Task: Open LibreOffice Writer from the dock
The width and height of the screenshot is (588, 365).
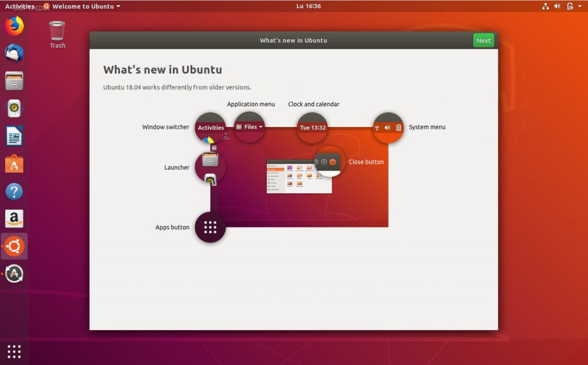Action: 14,136
